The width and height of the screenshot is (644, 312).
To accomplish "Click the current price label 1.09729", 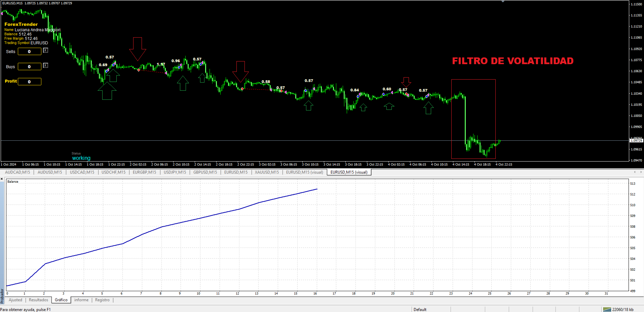I will (x=636, y=141).
